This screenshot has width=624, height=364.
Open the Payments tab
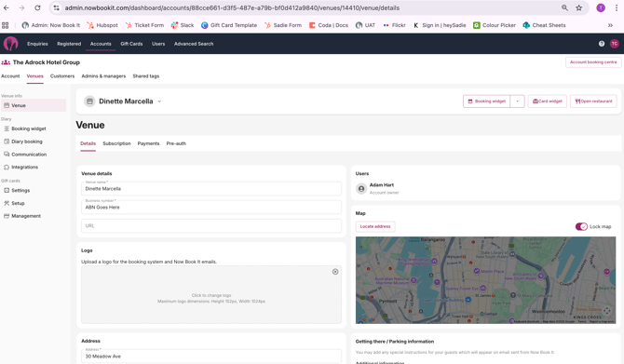(x=148, y=143)
